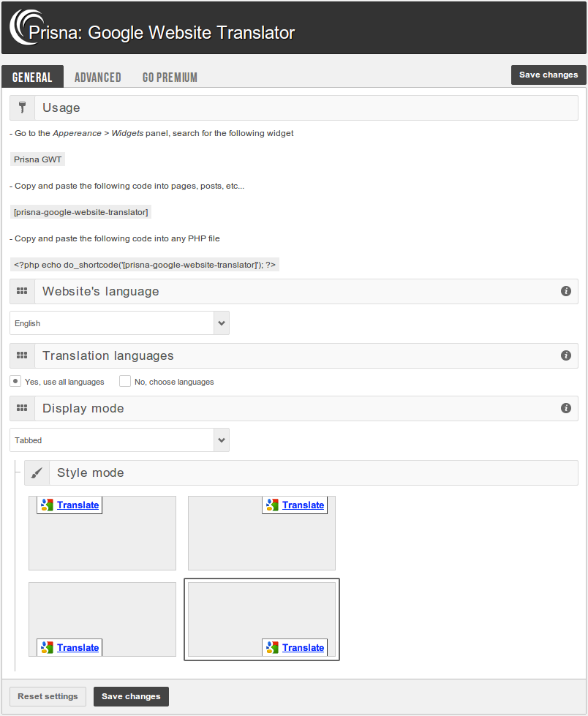Viewport: 588px width, 716px height.
Task: Click grid icon next to Display mode
Action: 22,408
